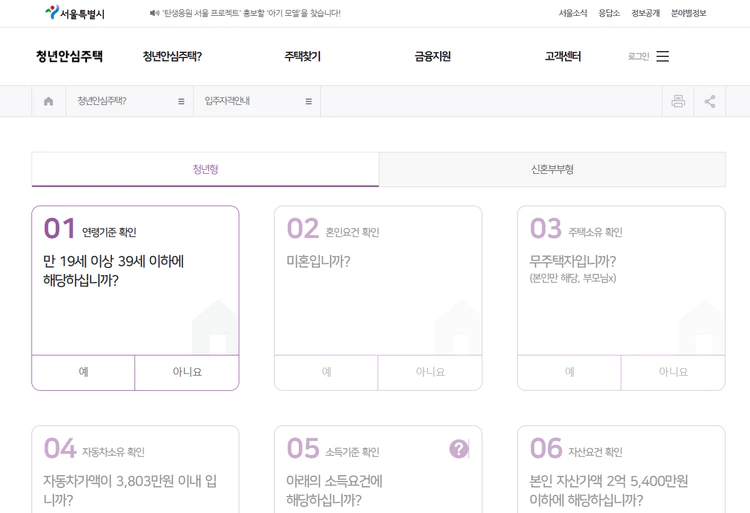This screenshot has width=750, height=513.
Task: Open the hamburger menu beside 로그인
Action: pyautogui.click(x=662, y=56)
